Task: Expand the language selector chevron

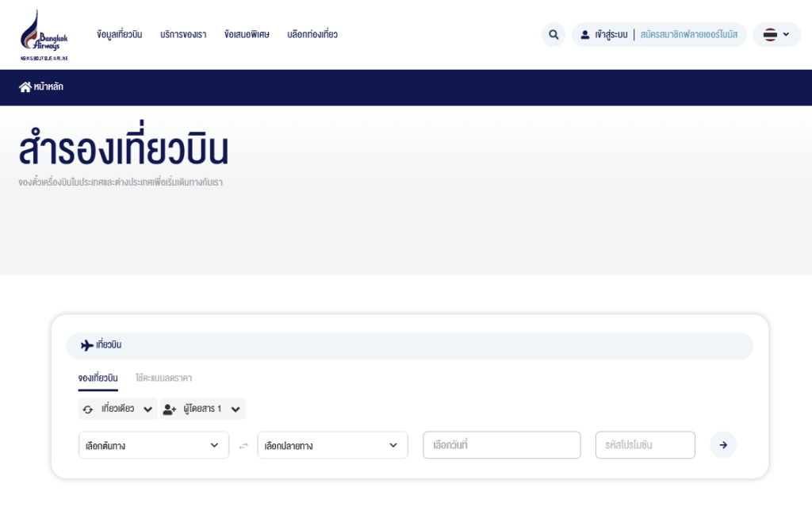Action: click(786, 35)
